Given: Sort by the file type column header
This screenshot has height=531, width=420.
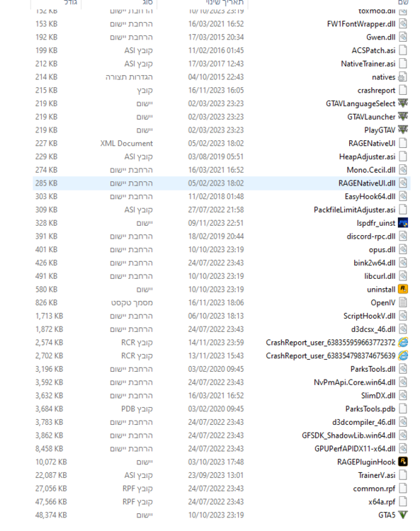Looking at the screenshot, I should pyautogui.click(x=148, y=2).
